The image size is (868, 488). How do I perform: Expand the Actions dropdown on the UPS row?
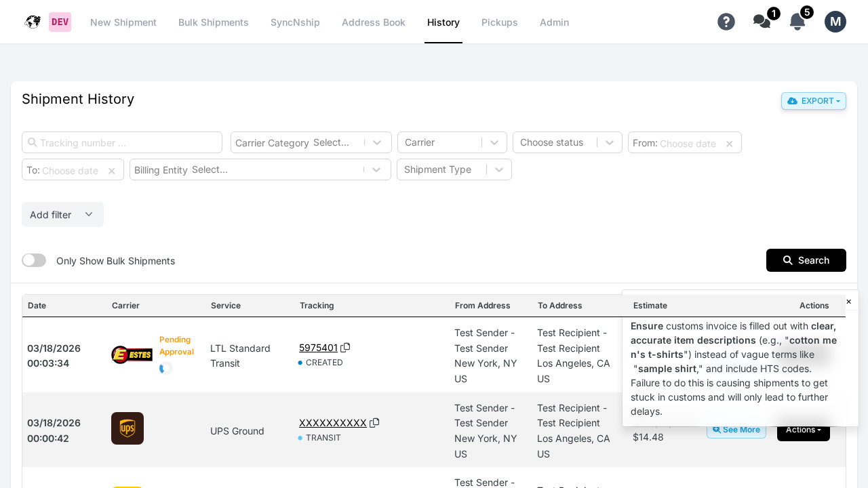coord(803,429)
